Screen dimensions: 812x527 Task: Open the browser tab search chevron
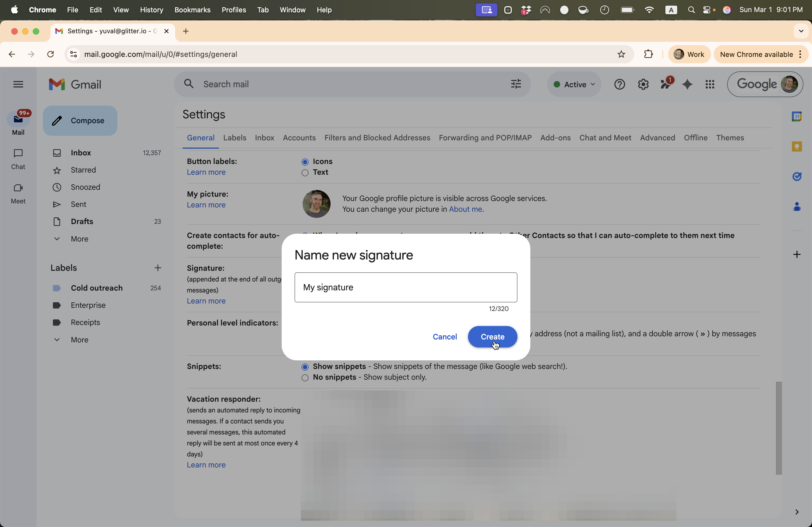point(801,31)
